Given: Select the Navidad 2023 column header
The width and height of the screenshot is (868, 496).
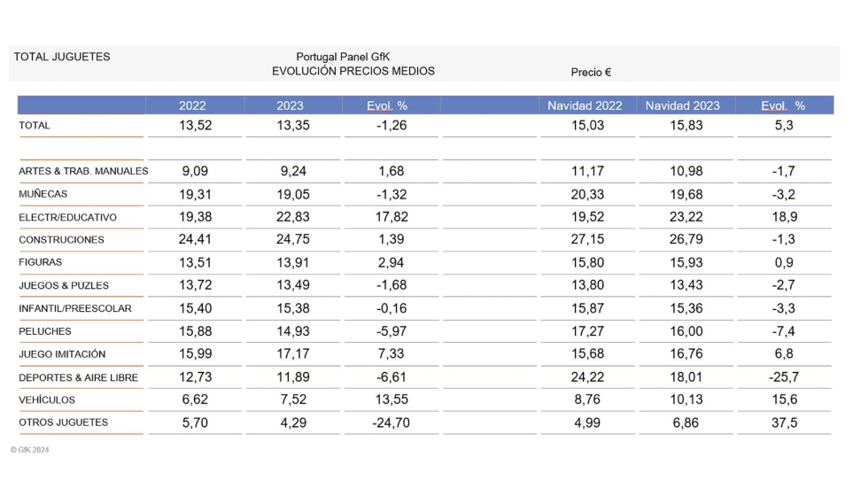Looking at the screenshot, I should tap(682, 105).
